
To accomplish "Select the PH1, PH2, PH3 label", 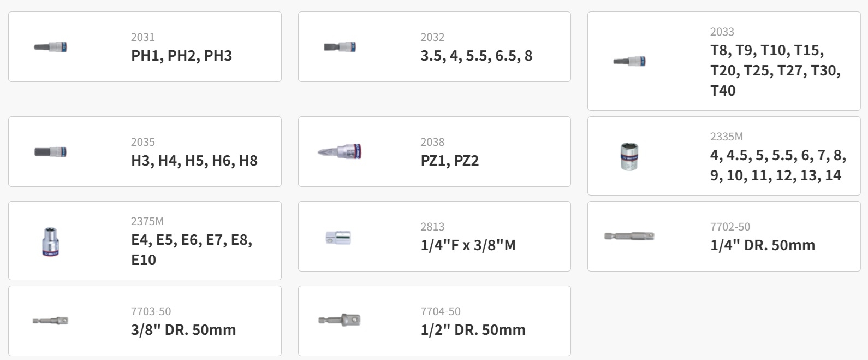I will 181,56.
